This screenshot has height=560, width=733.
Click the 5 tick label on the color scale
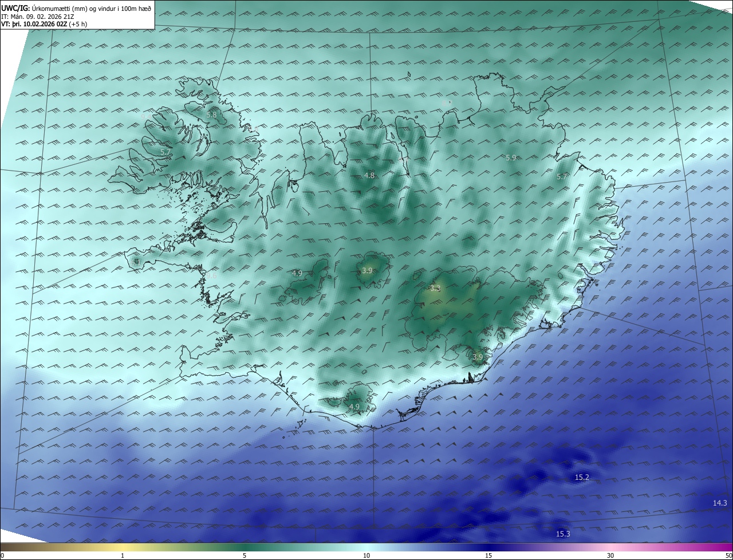click(x=245, y=555)
